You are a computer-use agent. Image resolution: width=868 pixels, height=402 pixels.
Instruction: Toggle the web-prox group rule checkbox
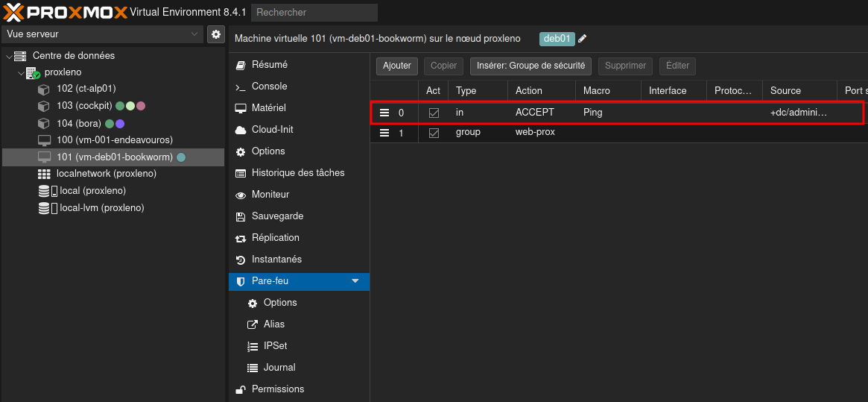(434, 133)
